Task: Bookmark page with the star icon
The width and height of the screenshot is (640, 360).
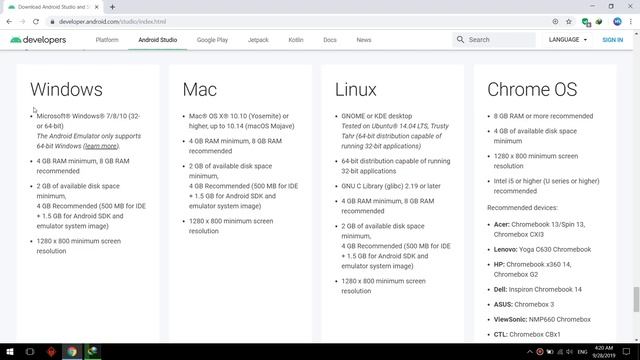Action: coord(569,22)
